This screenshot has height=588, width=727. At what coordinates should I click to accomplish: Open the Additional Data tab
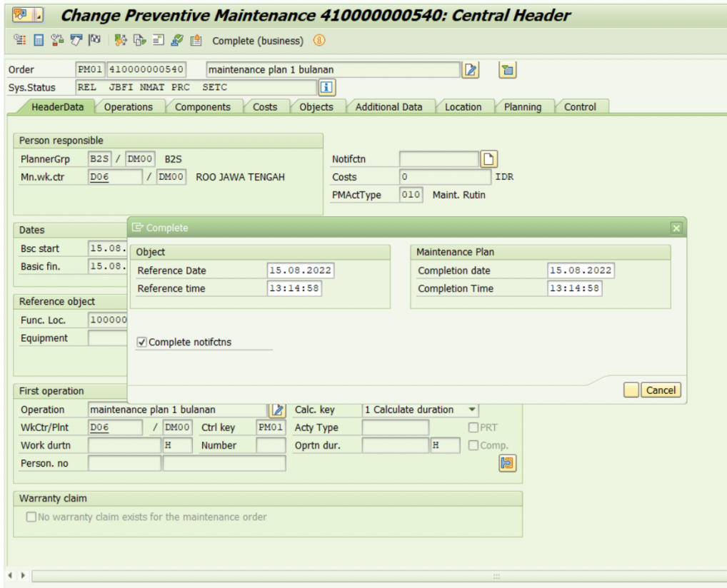(x=388, y=107)
